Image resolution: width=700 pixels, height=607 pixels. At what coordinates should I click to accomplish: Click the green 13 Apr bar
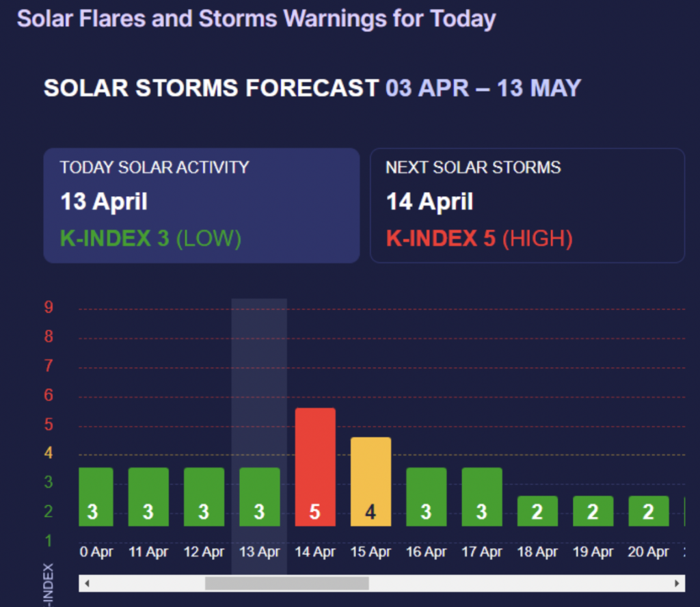pyautogui.click(x=260, y=497)
